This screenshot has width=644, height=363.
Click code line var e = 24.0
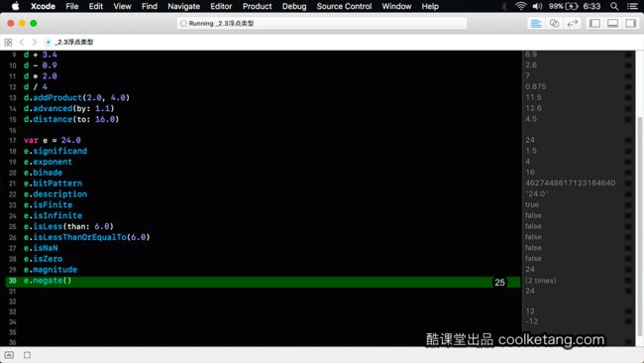(x=53, y=140)
